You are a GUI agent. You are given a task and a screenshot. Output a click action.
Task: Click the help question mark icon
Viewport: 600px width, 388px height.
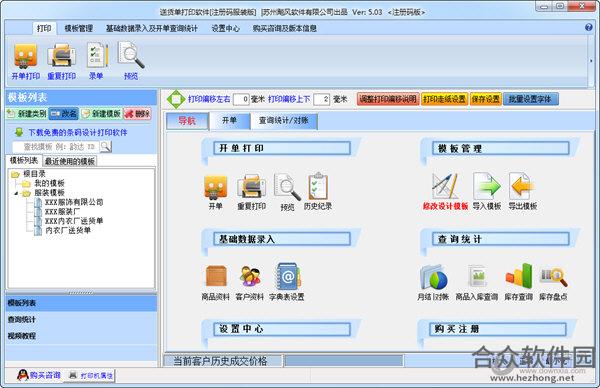click(589, 27)
